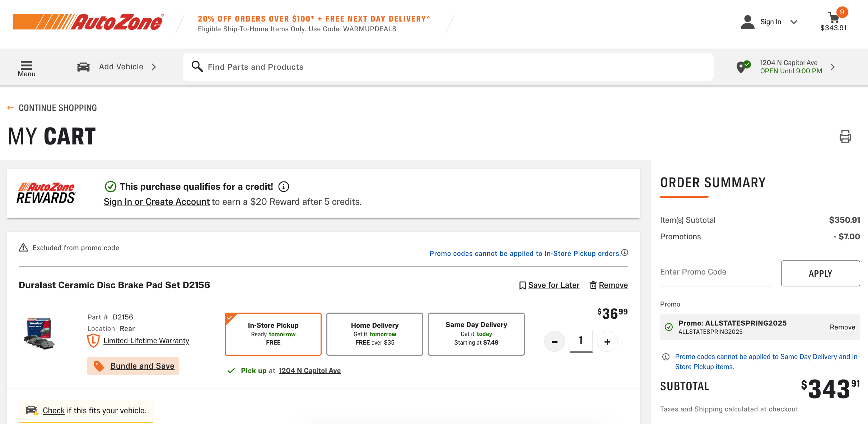
Task: Remove the ALLSTATESPRING2025 promo code
Action: 842,327
